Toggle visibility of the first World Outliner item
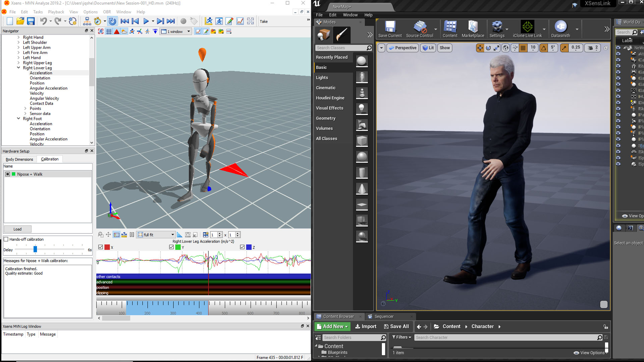 (x=618, y=48)
